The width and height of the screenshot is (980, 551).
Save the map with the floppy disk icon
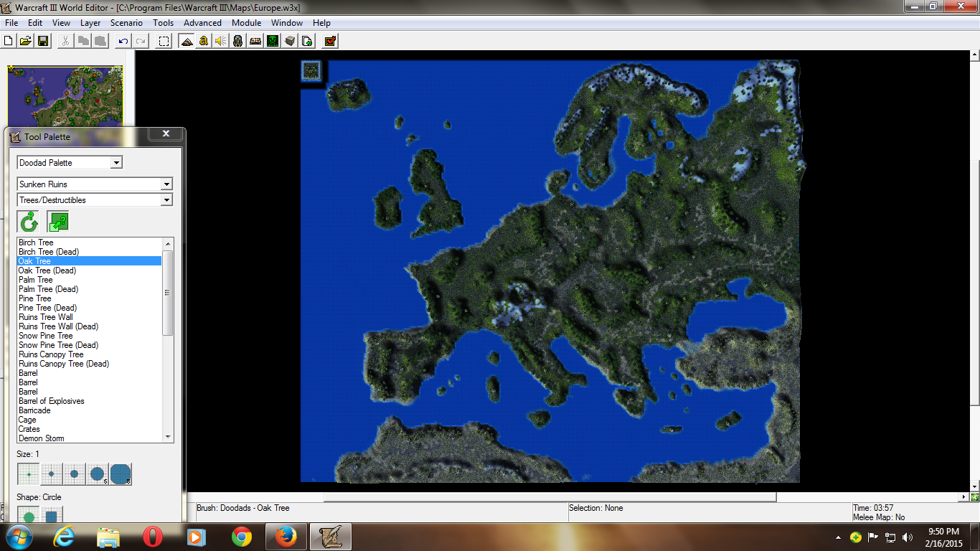tap(43, 41)
